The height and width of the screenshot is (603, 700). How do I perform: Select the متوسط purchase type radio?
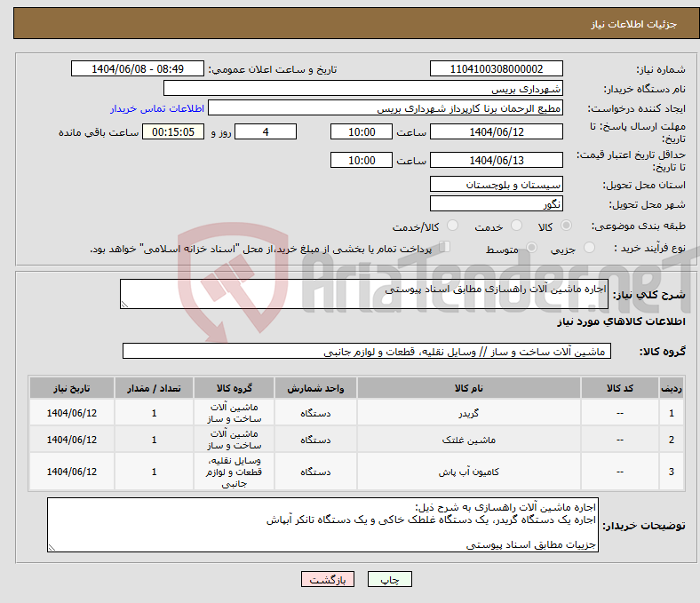[x=531, y=248]
